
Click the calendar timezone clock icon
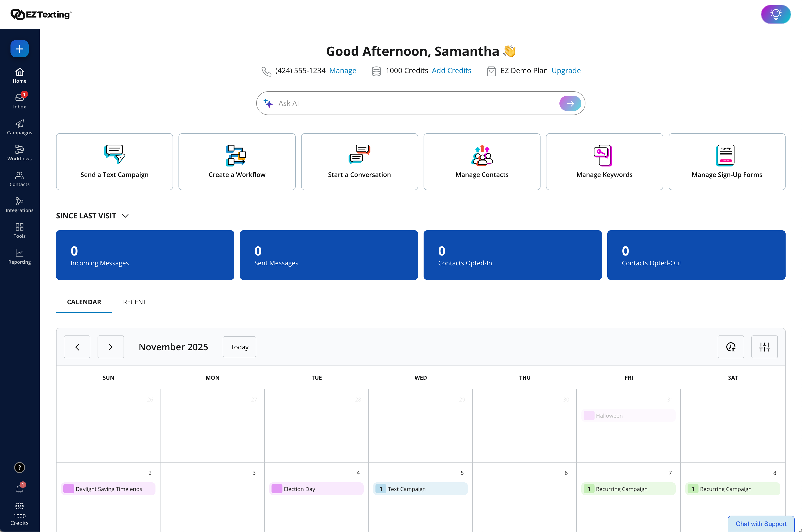click(730, 347)
